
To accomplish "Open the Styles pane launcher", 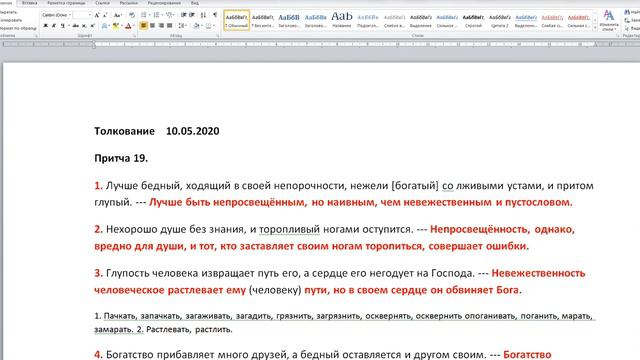I will coord(617,36).
